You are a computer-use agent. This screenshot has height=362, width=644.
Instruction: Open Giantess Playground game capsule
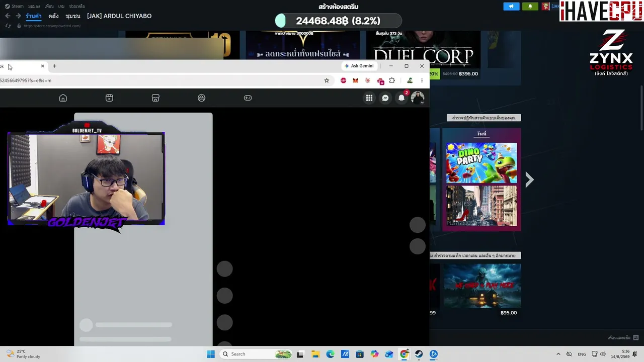click(x=481, y=206)
